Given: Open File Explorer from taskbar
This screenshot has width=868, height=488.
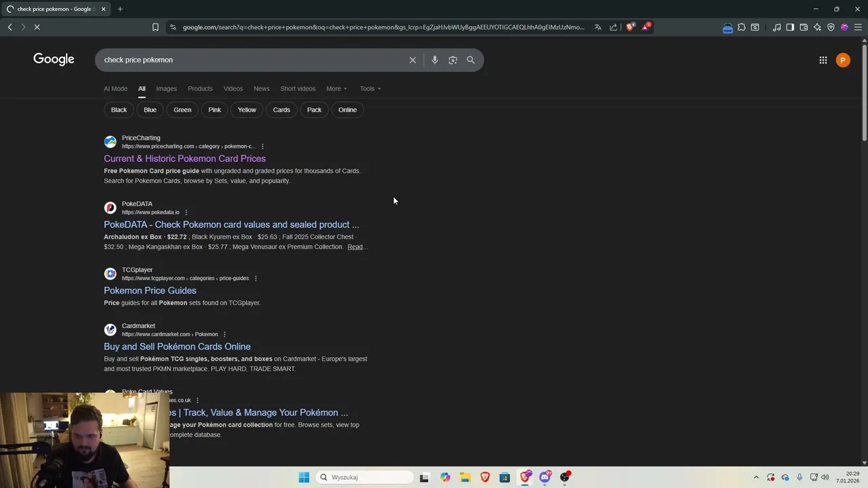Looking at the screenshot, I should tap(465, 477).
